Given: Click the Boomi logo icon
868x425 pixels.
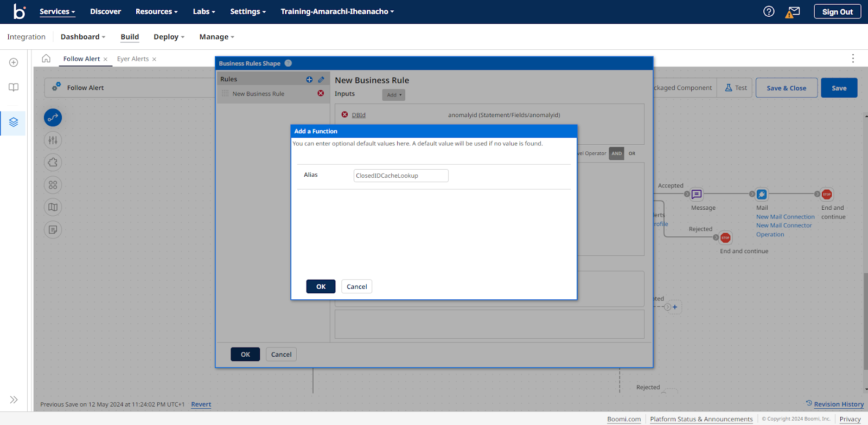Looking at the screenshot, I should (x=20, y=11).
